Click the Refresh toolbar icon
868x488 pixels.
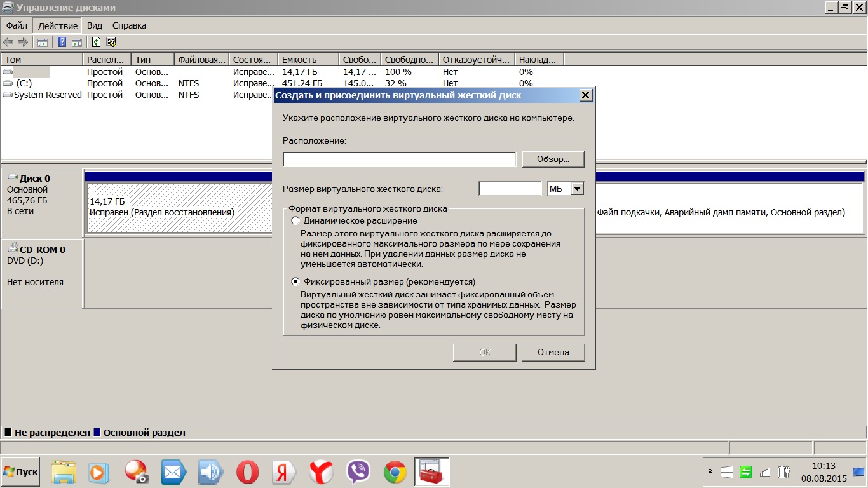point(96,43)
